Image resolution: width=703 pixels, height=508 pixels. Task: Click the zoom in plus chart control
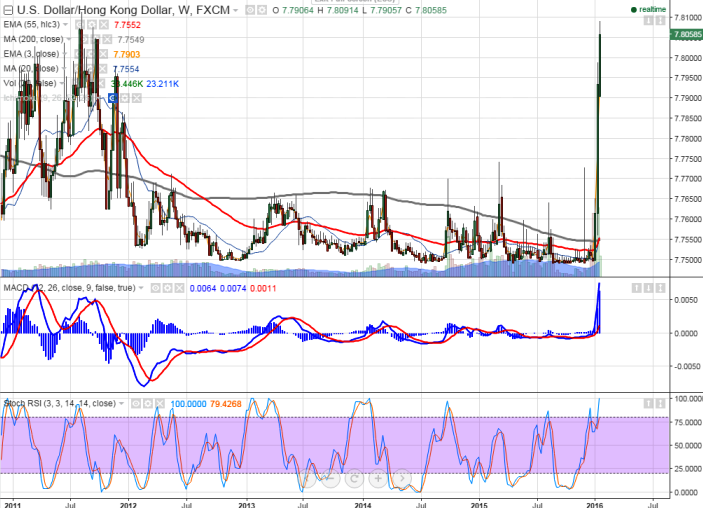coord(378,478)
